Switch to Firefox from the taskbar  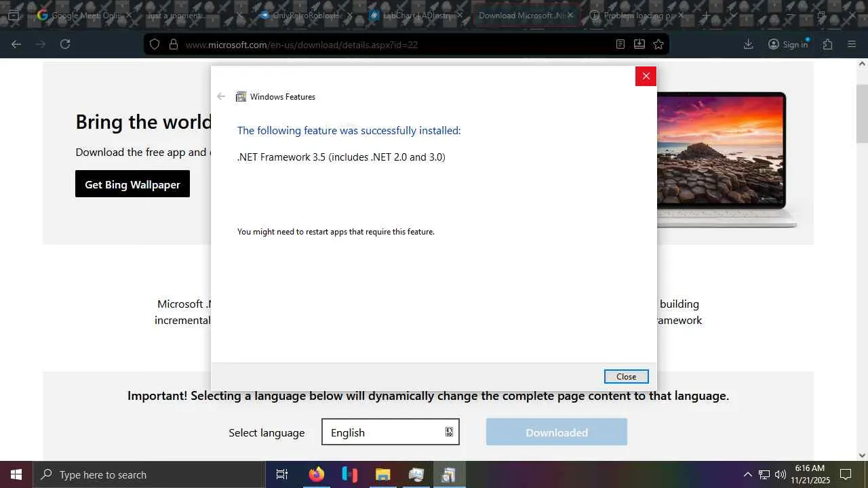click(x=317, y=474)
